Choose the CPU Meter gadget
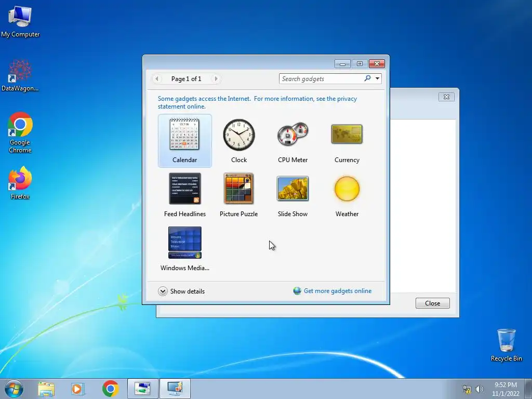The image size is (532, 399). coord(293,141)
